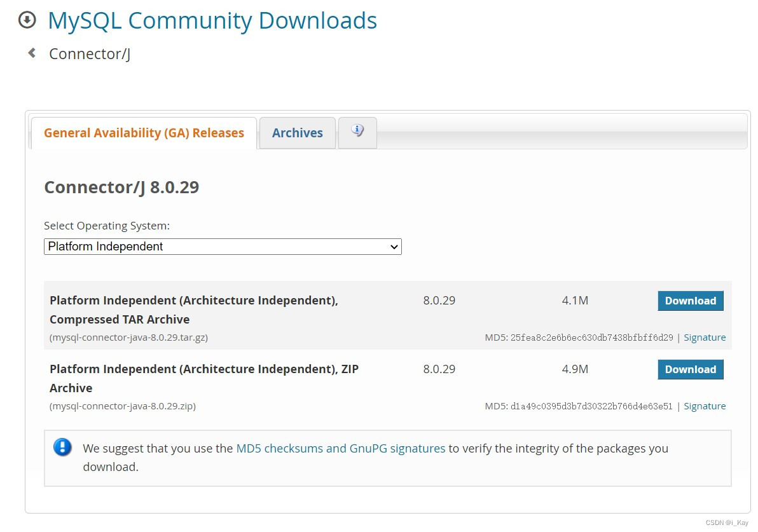Open the information icon tab

pyautogui.click(x=357, y=132)
